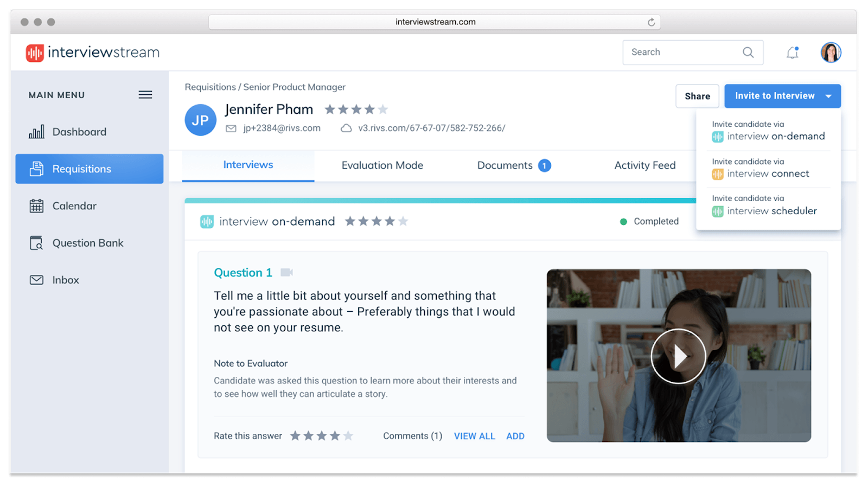The height and width of the screenshot is (488, 868).
Task: Open the v3.rivs.com candidate link
Action: click(x=431, y=129)
